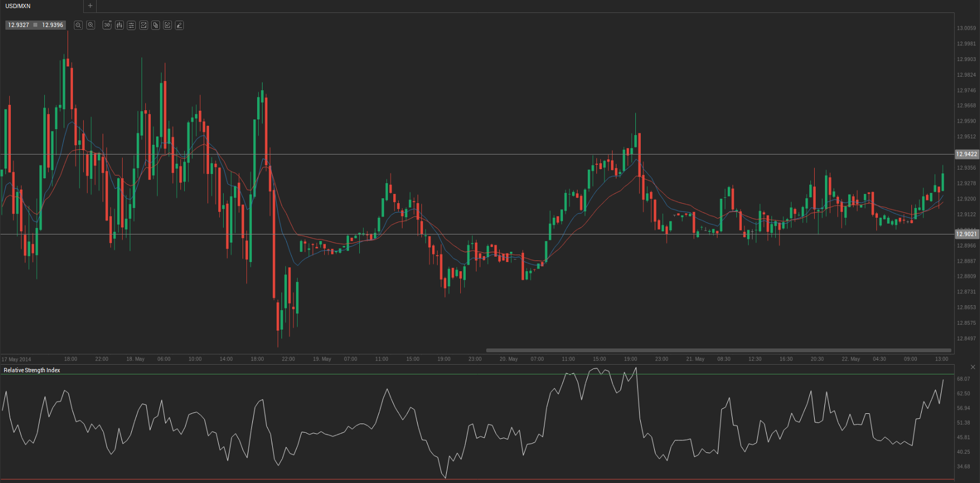The image size is (980, 483).
Task: Click the 68.07 RSI axis value
Action: (963, 379)
